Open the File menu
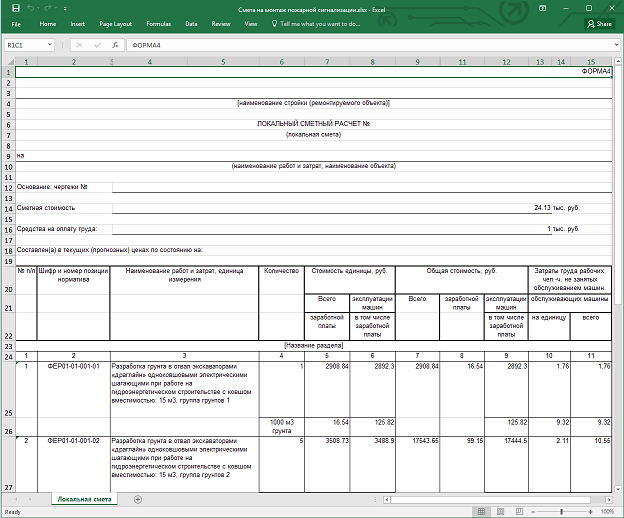The image size is (624, 518). pos(16,23)
